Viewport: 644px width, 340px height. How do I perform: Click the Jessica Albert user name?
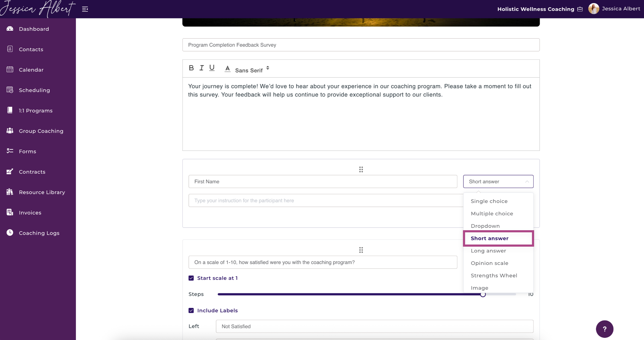pos(621,9)
